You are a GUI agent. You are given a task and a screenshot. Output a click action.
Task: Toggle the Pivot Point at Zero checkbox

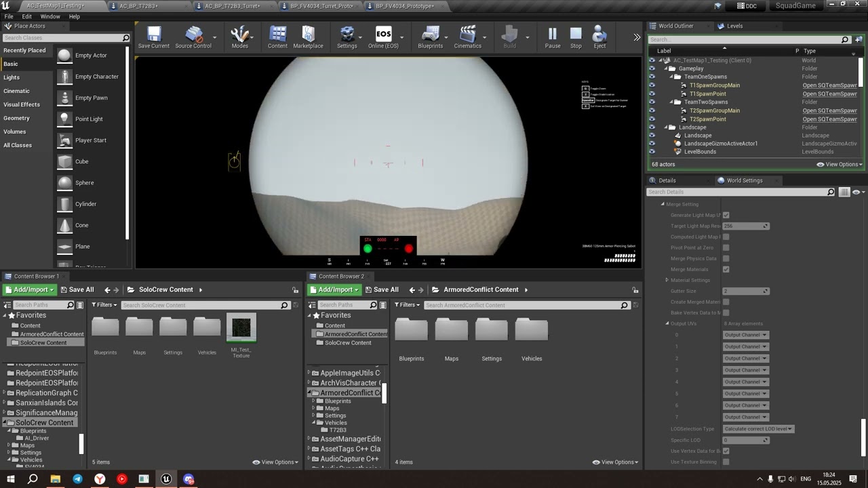pos(726,247)
